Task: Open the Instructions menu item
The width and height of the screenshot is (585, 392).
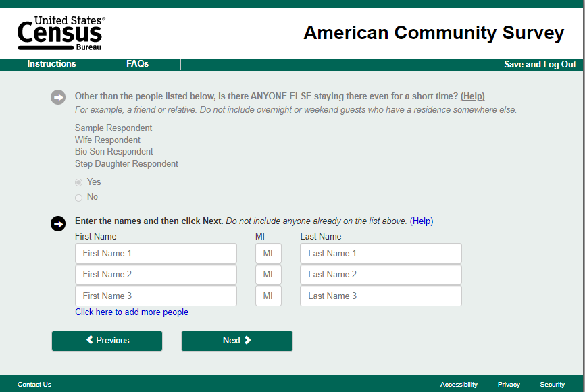Action: pyautogui.click(x=51, y=64)
